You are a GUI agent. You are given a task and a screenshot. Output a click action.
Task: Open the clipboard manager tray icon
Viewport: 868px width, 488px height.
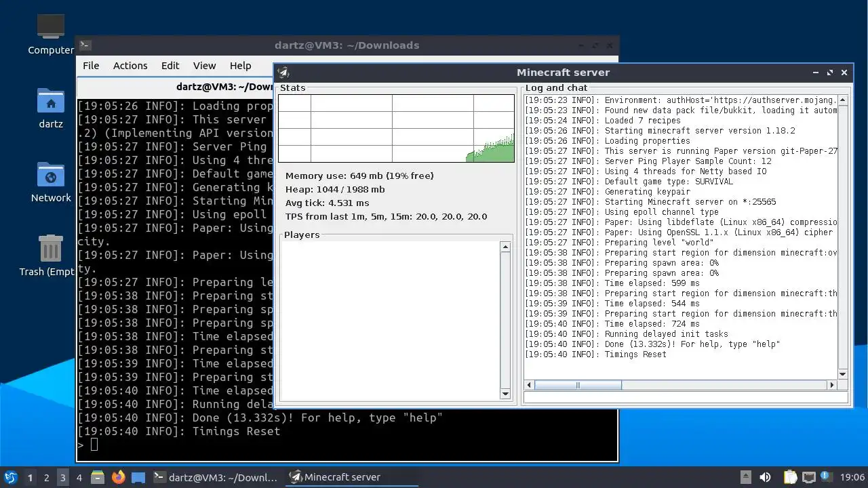pos(790,477)
